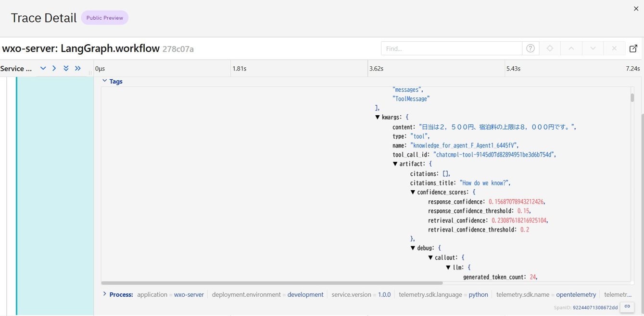Open trace in new window icon
Screen dimensions: 644x316
[633, 49]
